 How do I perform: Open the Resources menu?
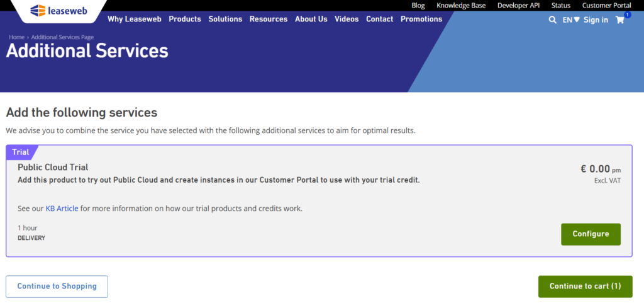pos(269,19)
